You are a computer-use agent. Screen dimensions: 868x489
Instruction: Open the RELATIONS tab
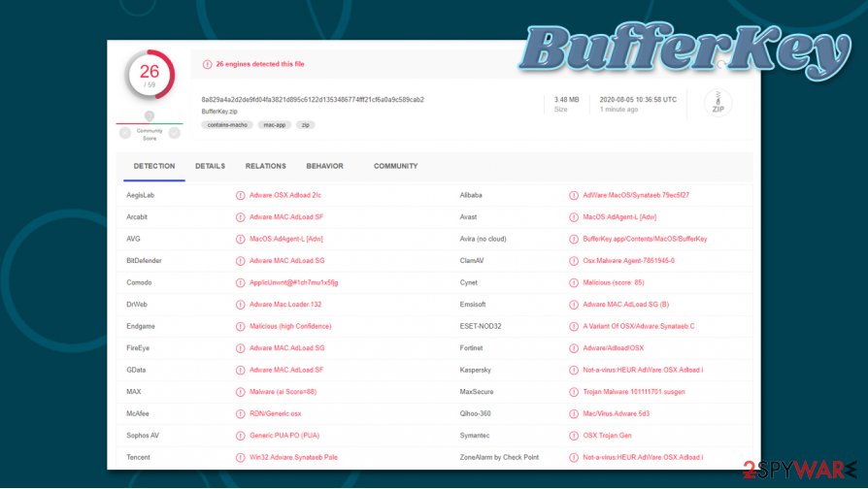266,166
